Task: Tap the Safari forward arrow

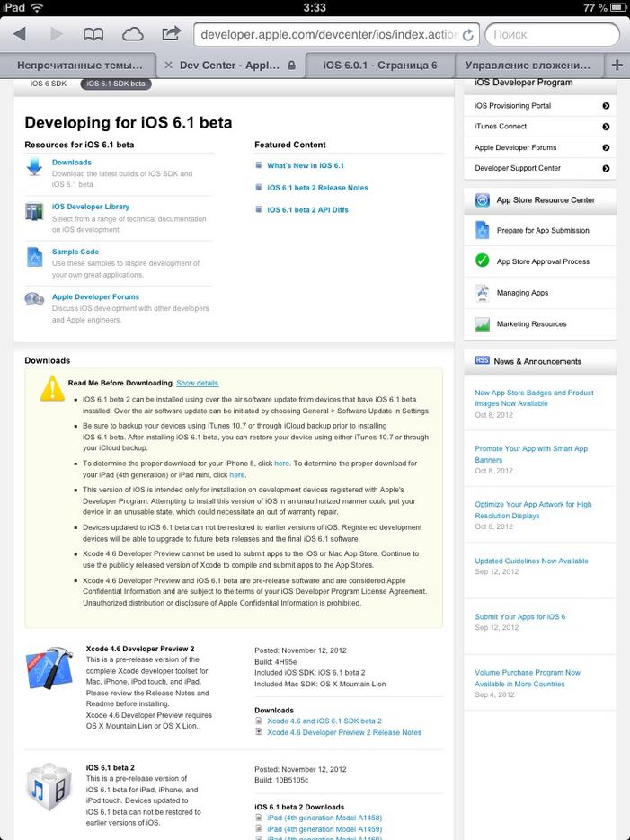Action: click(57, 34)
